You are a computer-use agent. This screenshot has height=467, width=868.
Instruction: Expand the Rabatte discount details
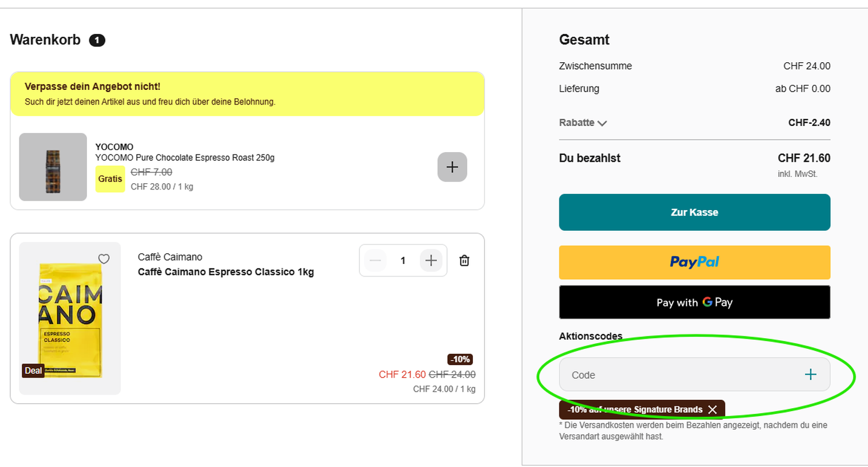click(583, 123)
